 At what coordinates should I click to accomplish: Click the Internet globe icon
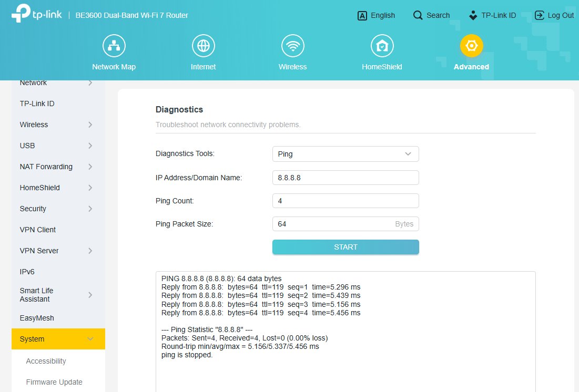pos(203,46)
